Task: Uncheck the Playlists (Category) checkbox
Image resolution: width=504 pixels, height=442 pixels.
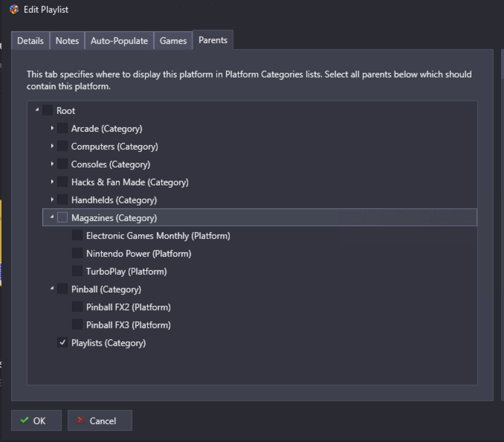Action: tap(62, 343)
